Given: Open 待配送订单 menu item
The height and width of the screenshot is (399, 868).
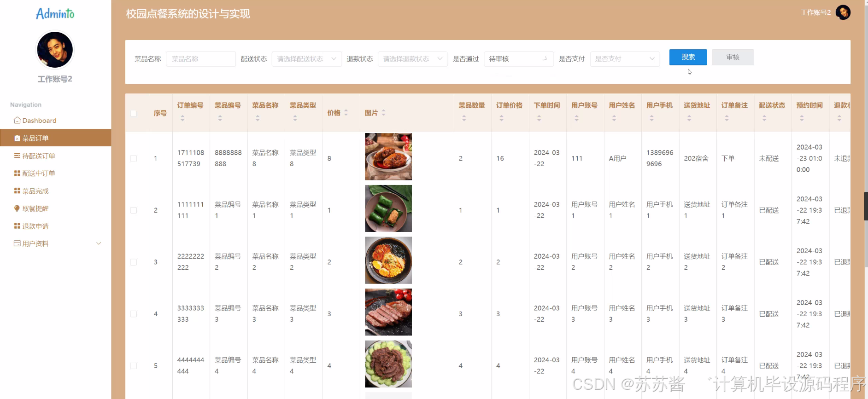Looking at the screenshot, I should click(x=55, y=156).
